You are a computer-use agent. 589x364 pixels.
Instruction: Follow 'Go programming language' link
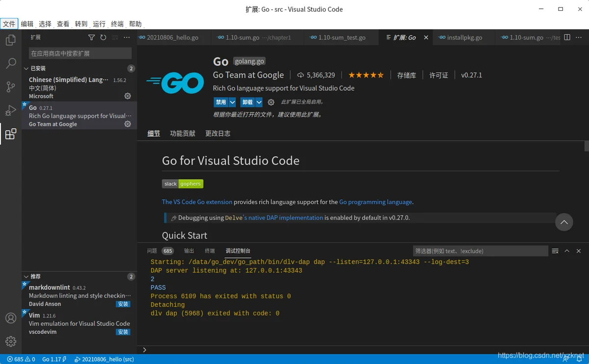pos(375,202)
